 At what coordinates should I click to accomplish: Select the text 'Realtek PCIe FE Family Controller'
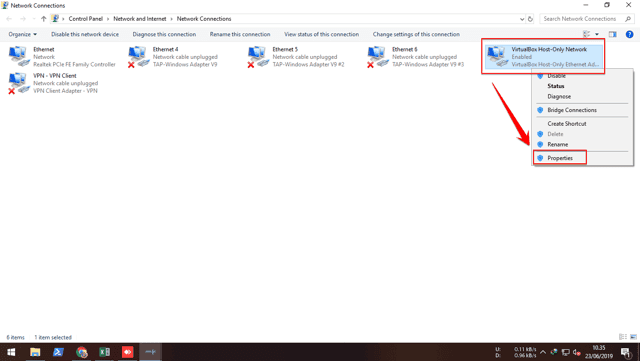(x=74, y=65)
